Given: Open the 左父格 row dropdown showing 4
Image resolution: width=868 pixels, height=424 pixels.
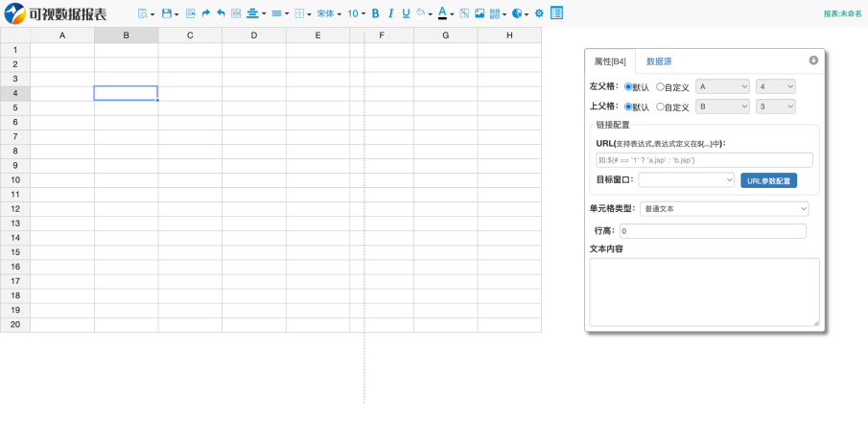Looking at the screenshot, I should (776, 87).
